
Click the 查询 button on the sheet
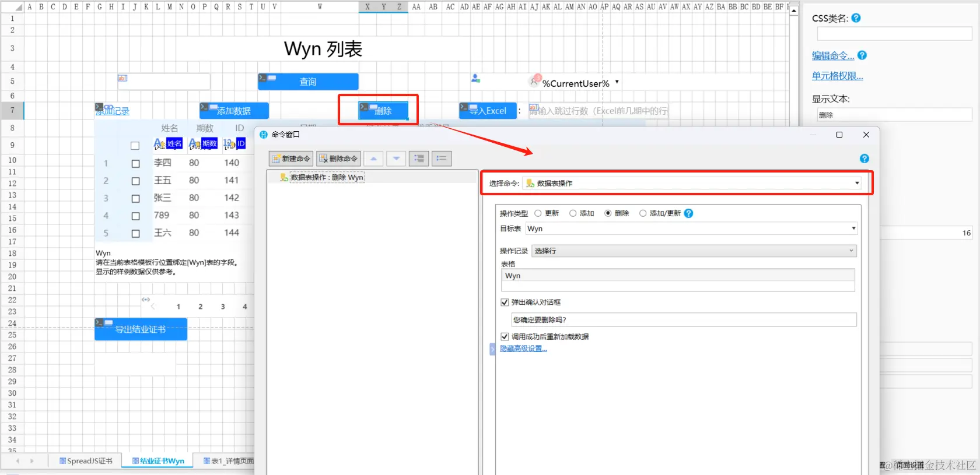(x=308, y=82)
